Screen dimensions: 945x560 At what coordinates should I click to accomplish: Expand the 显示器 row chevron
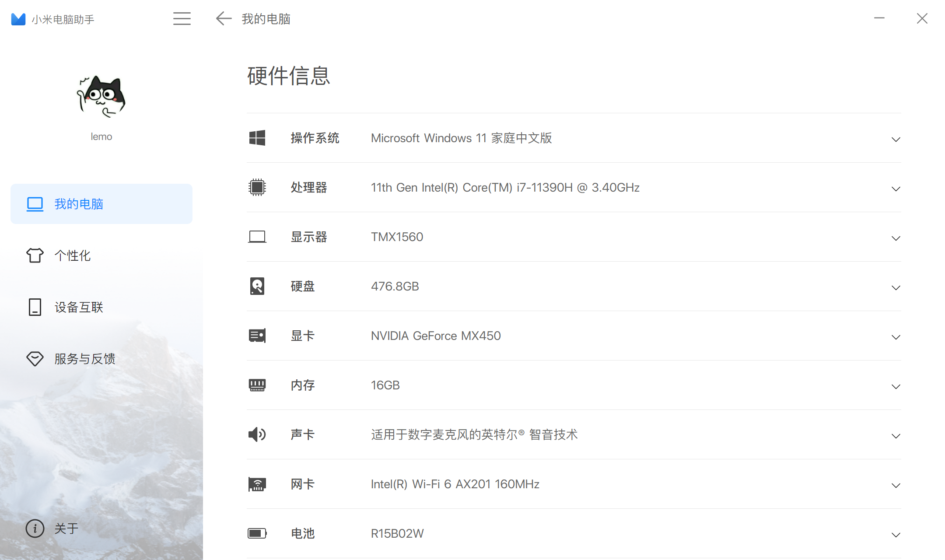pyautogui.click(x=896, y=238)
